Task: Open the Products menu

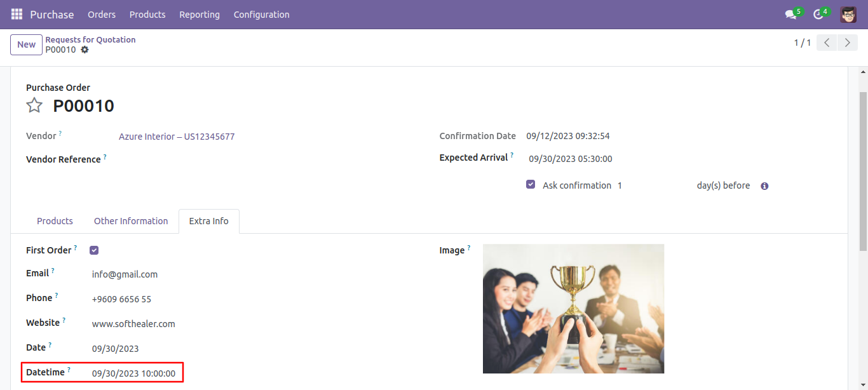Action: [147, 14]
